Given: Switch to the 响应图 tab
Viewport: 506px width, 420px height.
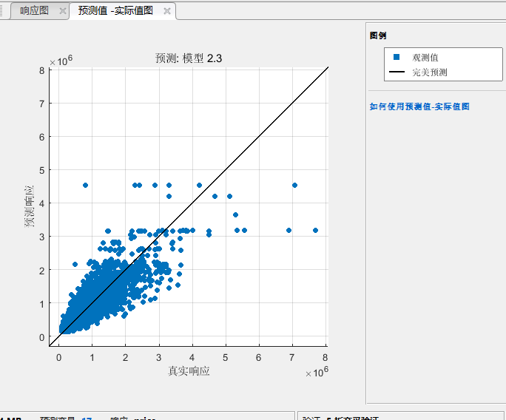Looking at the screenshot, I should pyautogui.click(x=34, y=11).
